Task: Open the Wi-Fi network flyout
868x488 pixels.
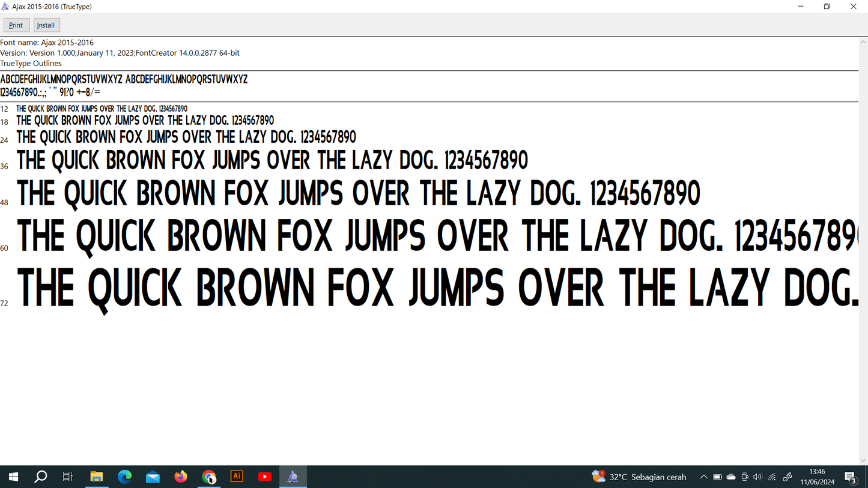Action: (772, 477)
